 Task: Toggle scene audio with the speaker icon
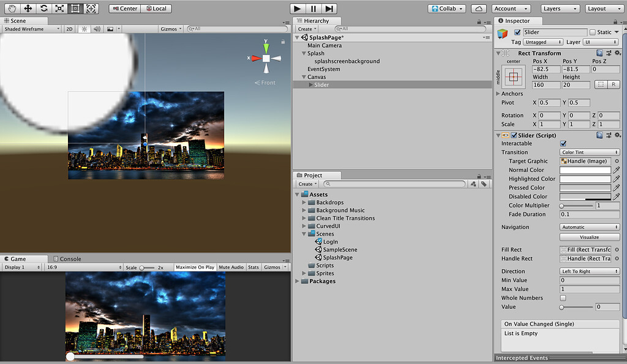[99, 28]
